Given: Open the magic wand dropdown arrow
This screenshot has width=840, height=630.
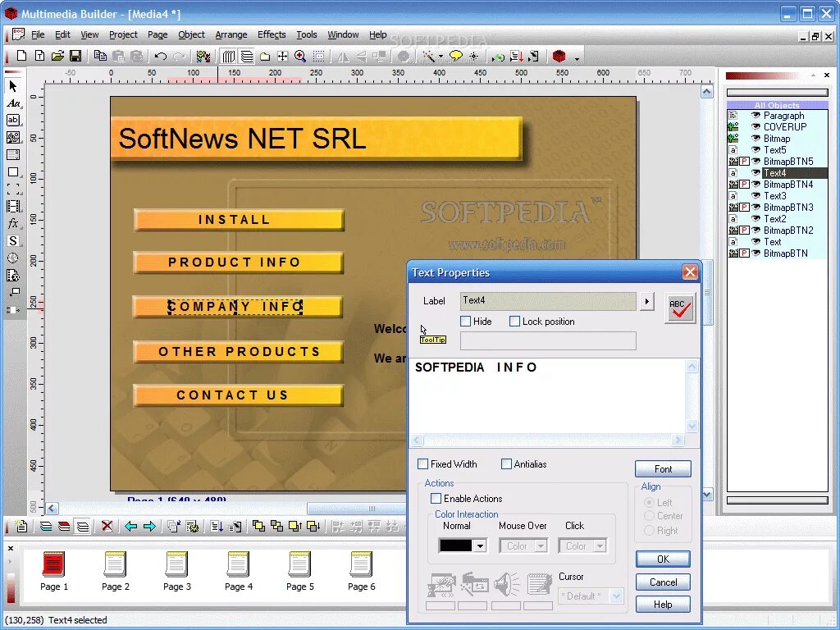Looking at the screenshot, I should [x=441, y=57].
